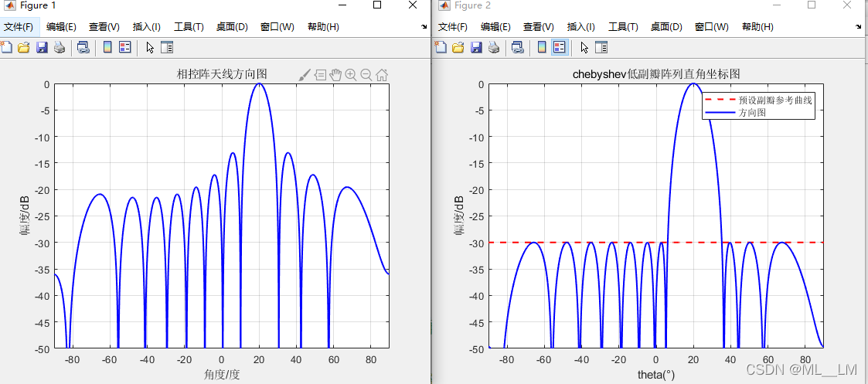Click dock arrow at Figure 1 menu bar right

pos(424,27)
